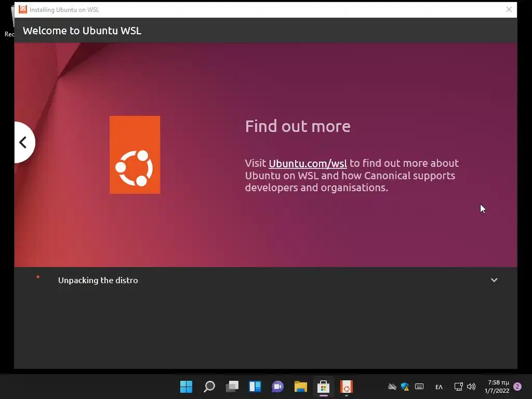Click the Find out more heading

tap(298, 126)
